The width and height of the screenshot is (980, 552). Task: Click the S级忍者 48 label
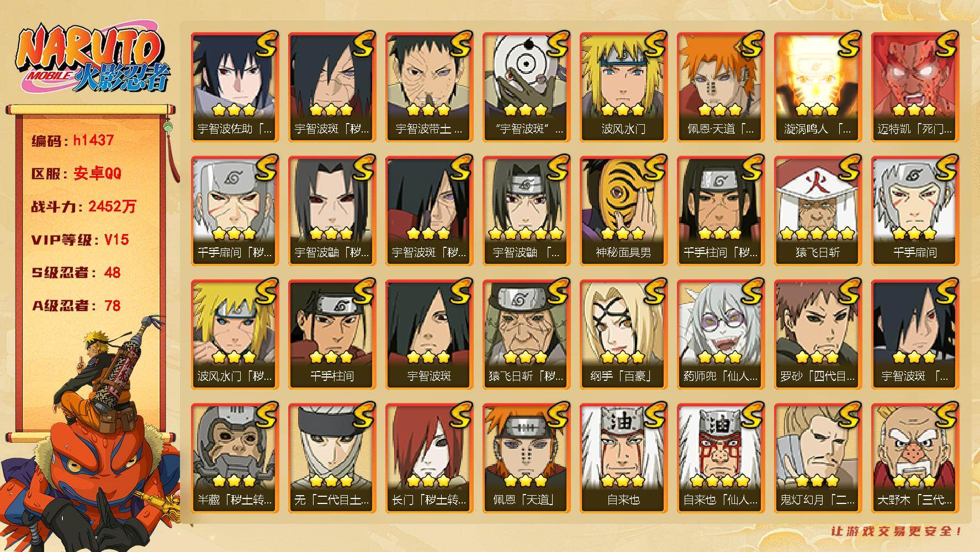point(76,273)
